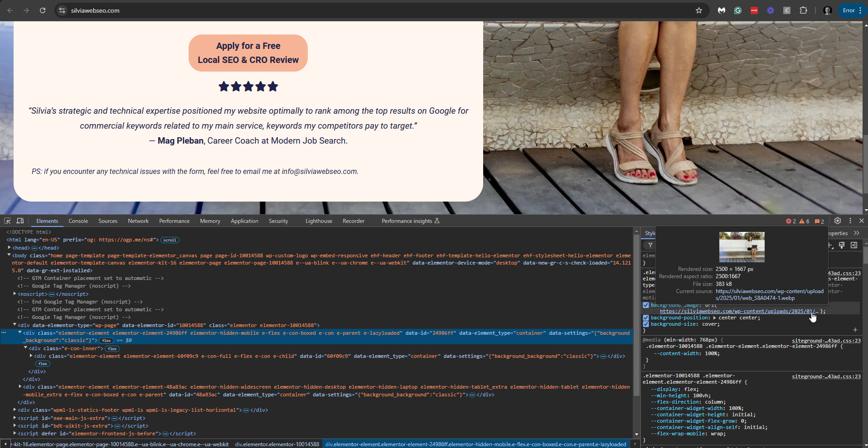Open the 6 warnings counter
The width and height of the screenshot is (868, 448).
coord(805,221)
